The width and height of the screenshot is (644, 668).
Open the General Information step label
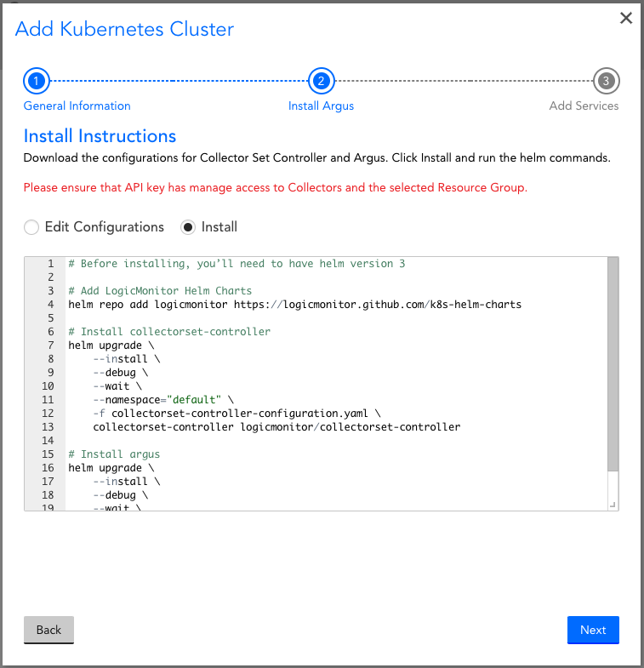tap(77, 106)
